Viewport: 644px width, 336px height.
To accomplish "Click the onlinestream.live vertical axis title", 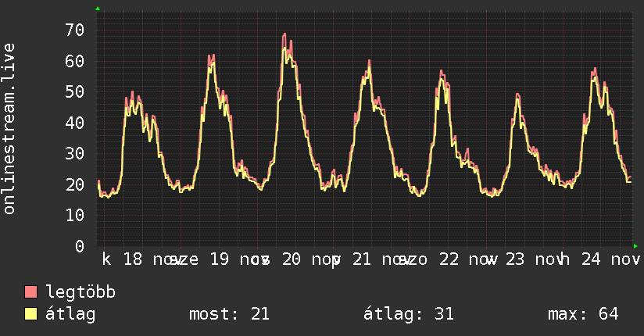I will (9, 129).
